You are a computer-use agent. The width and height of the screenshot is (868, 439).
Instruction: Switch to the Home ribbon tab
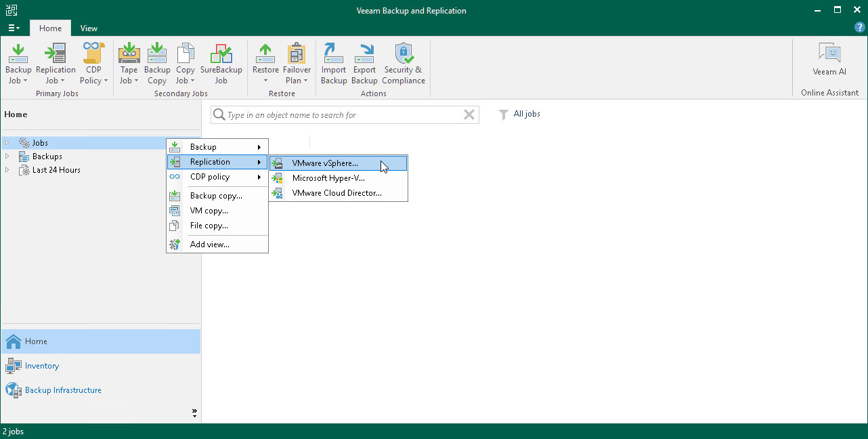[50, 28]
